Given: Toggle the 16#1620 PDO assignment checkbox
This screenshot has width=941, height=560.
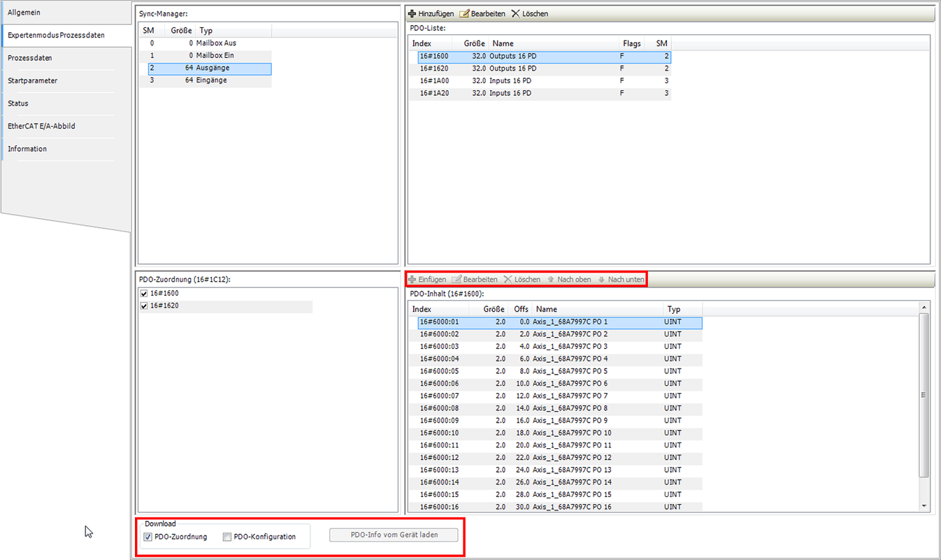Looking at the screenshot, I should coord(144,306).
